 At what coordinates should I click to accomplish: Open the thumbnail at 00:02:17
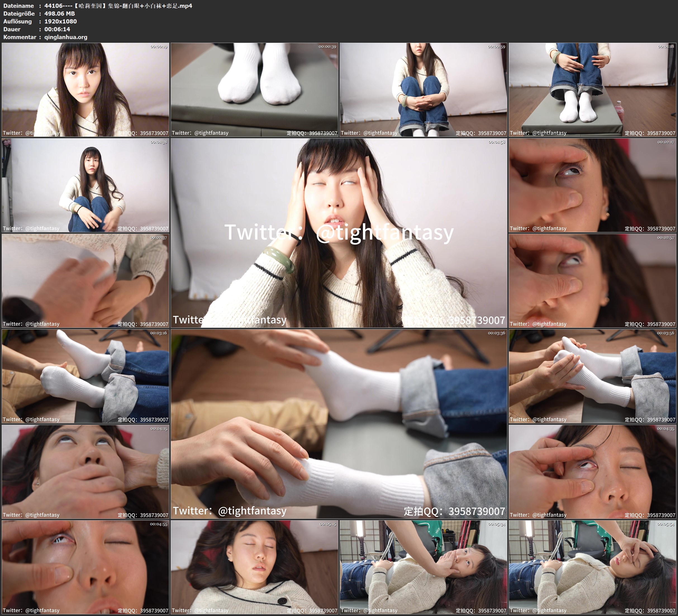(x=593, y=185)
